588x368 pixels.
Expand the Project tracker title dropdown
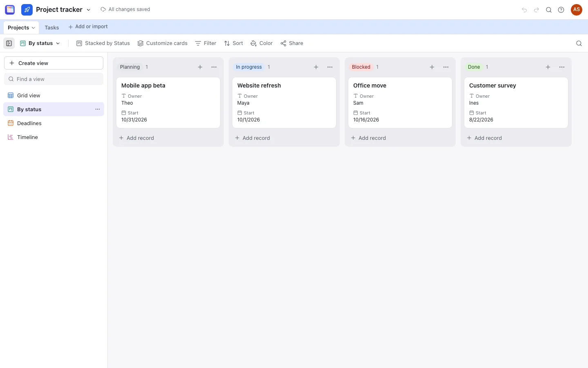[x=89, y=10]
